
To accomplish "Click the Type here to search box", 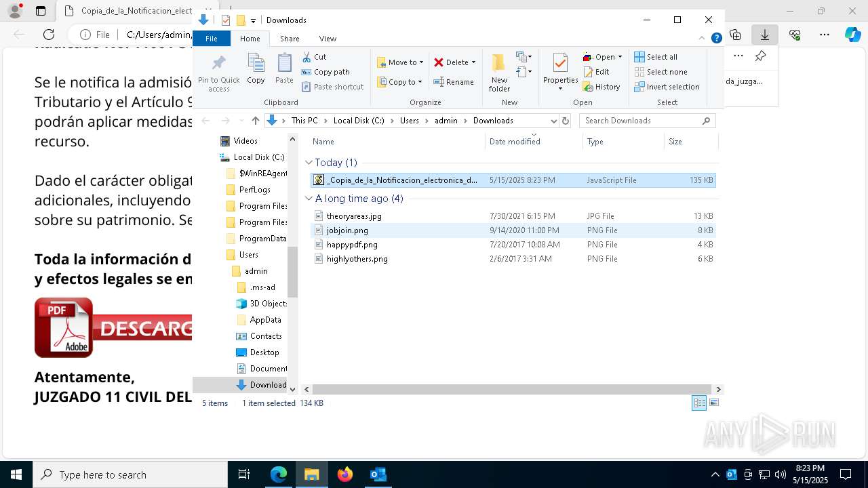I will pyautogui.click(x=130, y=474).
